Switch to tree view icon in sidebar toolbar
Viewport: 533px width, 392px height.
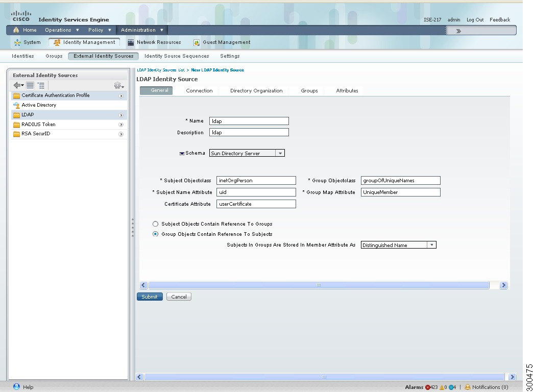41,85
